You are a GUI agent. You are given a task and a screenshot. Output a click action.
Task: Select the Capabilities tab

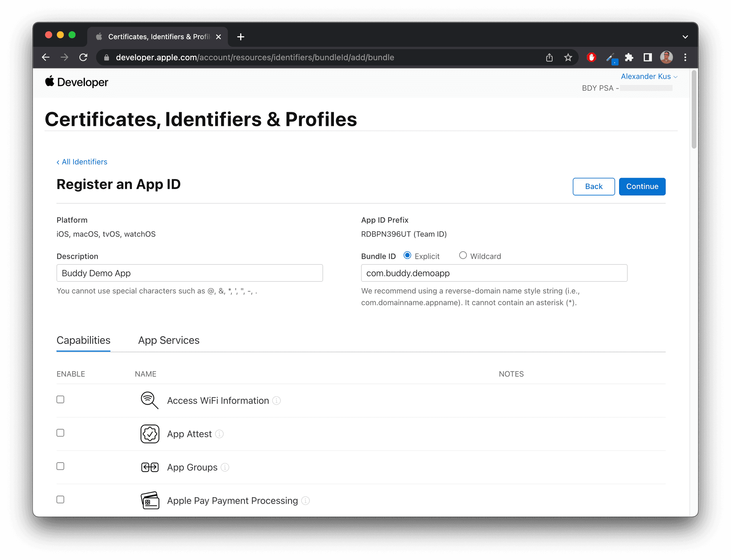coord(83,340)
